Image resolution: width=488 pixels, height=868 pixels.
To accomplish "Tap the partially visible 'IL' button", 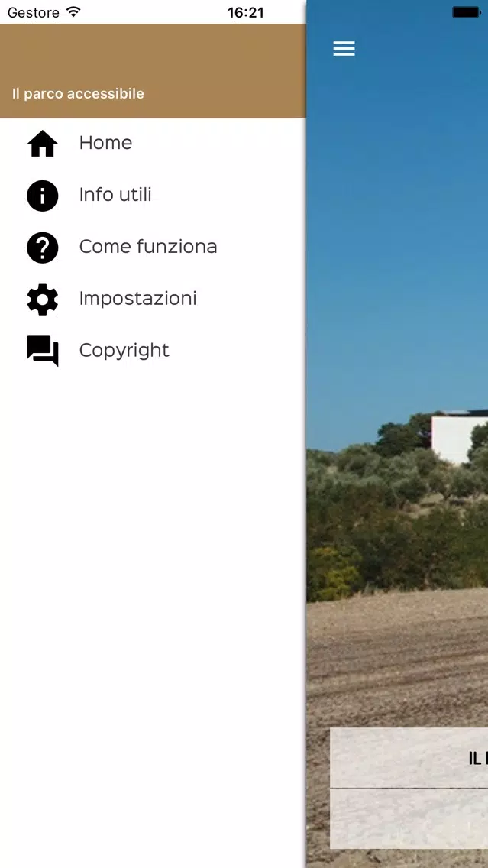I will click(409, 758).
